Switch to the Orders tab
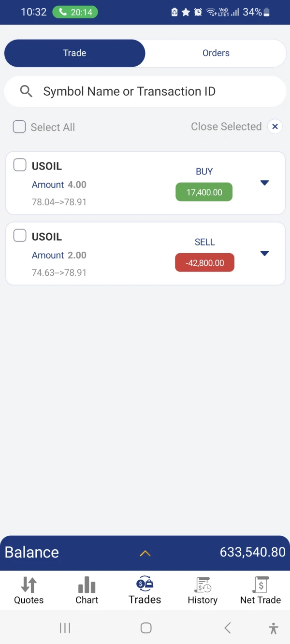The width and height of the screenshot is (290, 644). click(x=216, y=53)
